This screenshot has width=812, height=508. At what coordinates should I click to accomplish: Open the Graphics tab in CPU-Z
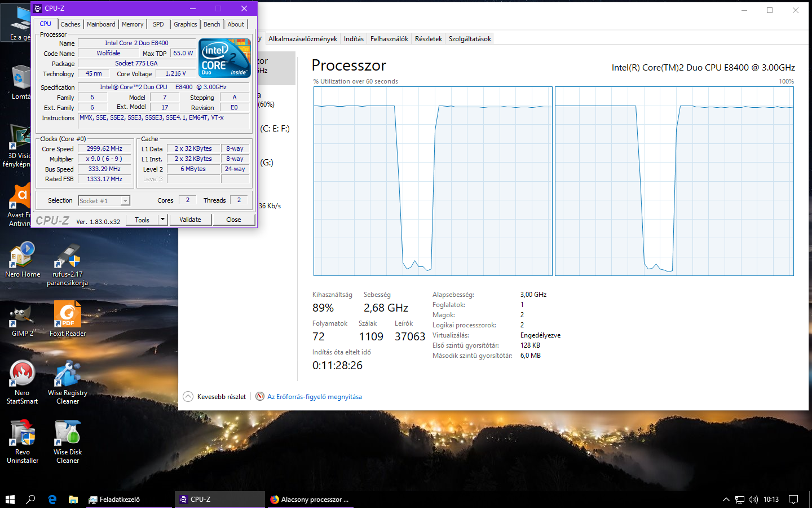[x=186, y=24]
